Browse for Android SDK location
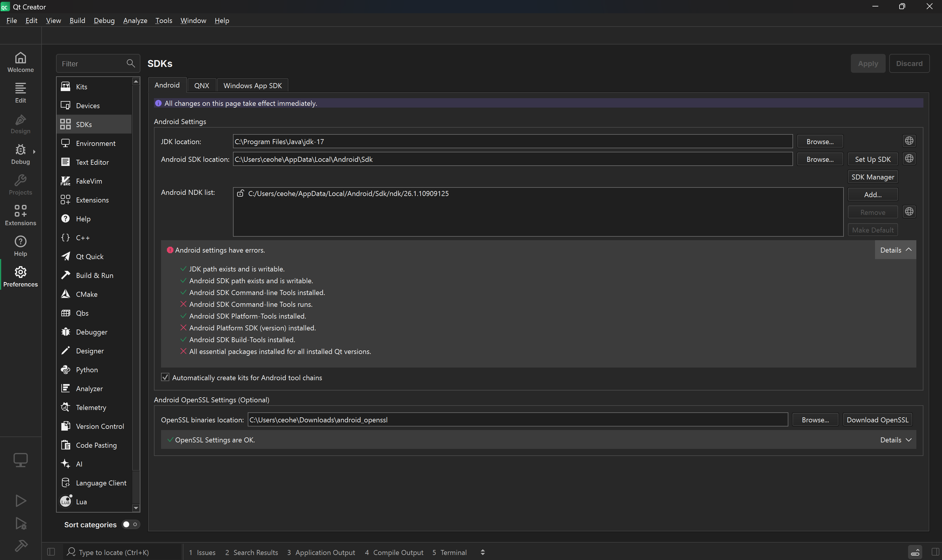 tap(820, 159)
